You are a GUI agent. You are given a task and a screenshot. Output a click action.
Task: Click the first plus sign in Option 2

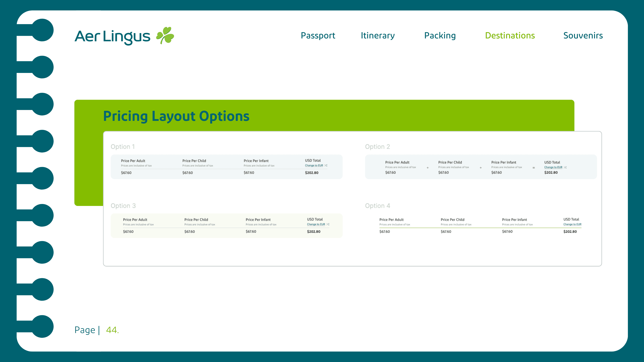[428, 168]
